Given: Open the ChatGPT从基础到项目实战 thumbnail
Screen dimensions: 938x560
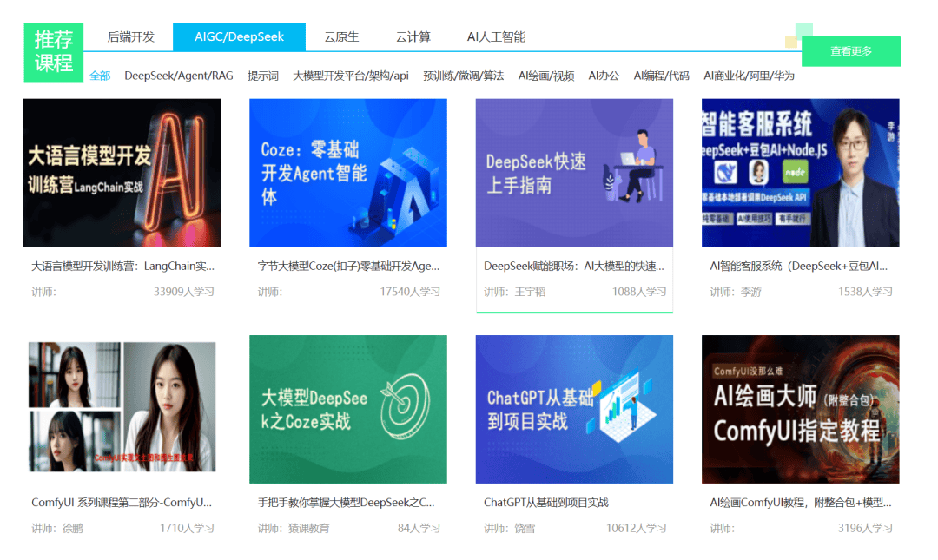Looking at the screenshot, I should point(574,409).
